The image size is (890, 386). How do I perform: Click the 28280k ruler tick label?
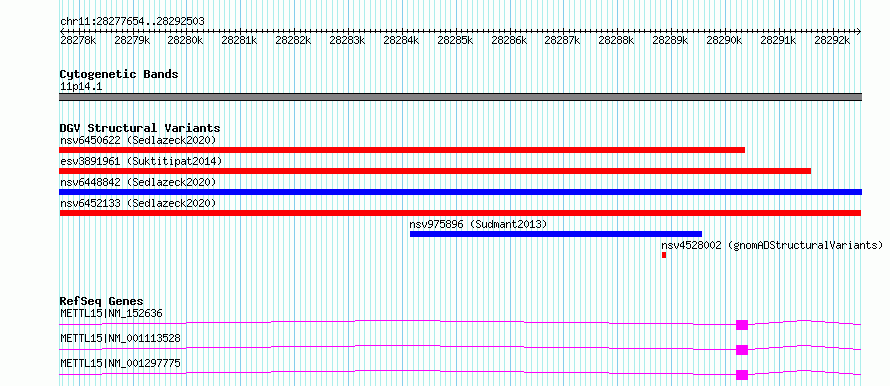point(185,40)
